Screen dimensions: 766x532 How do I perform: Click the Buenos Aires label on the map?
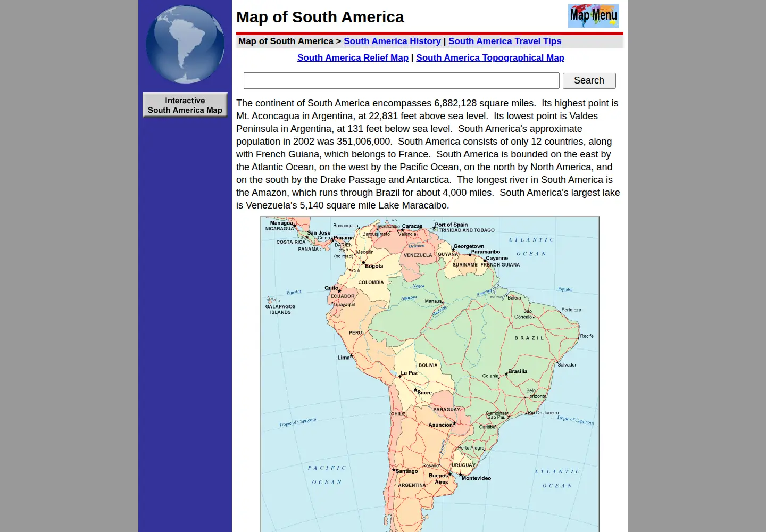click(439, 479)
